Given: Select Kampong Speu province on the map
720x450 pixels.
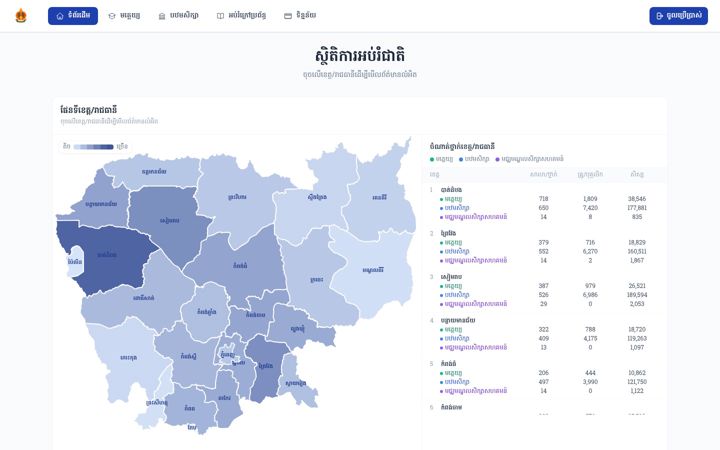Looking at the screenshot, I should point(188,356).
